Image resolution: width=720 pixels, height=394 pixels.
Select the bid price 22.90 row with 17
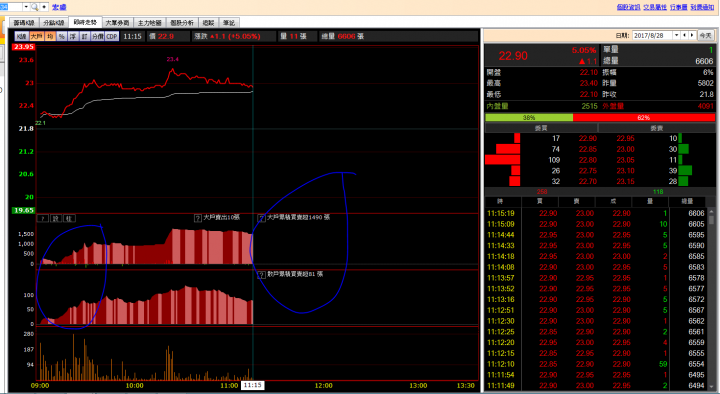point(542,138)
